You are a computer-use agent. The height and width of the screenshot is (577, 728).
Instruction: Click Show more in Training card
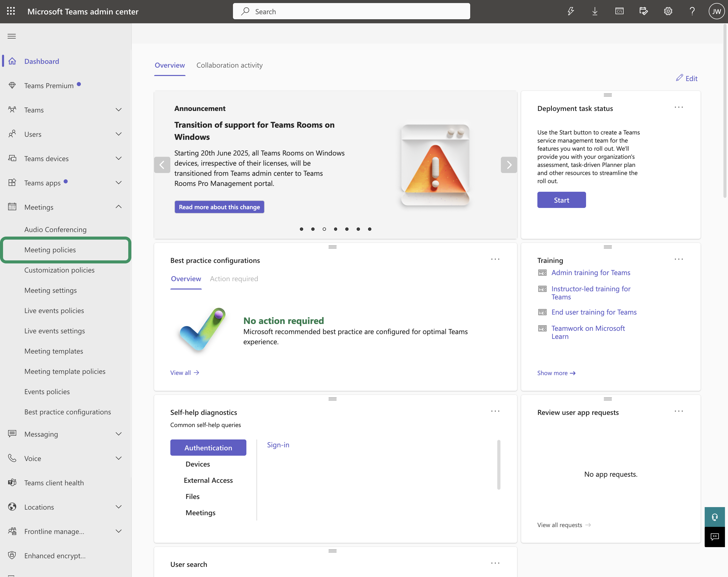pos(556,373)
